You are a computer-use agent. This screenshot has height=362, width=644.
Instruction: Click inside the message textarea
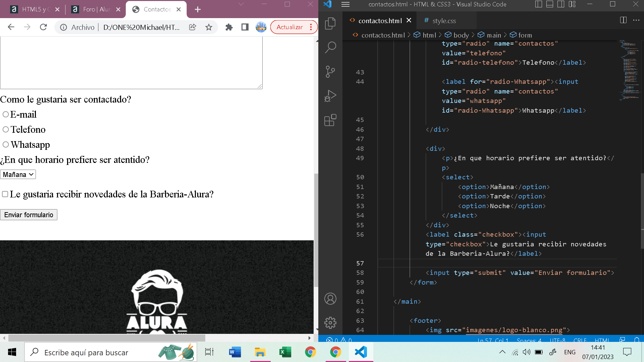(x=131, y=62)
